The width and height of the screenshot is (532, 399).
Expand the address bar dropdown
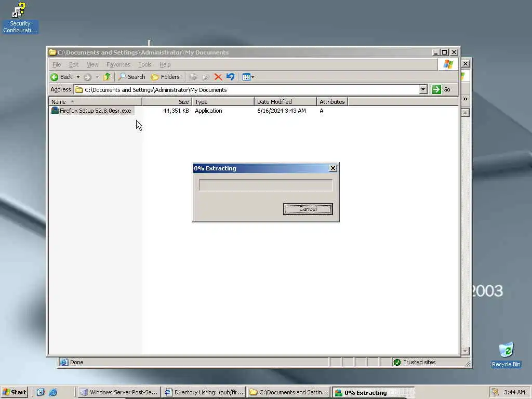tap(423, 89)
